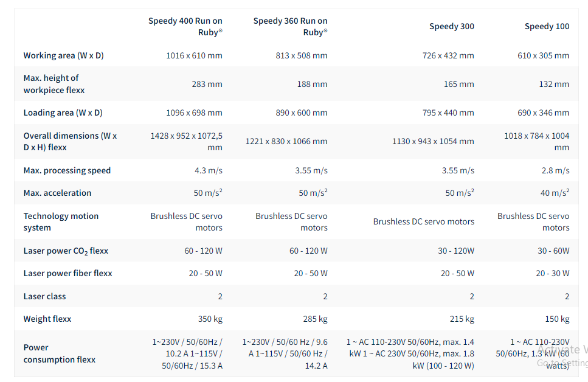Click the Working area (W x D) row label
The width and height of the screenshot is (588, 382).
(x=63, y=56)
